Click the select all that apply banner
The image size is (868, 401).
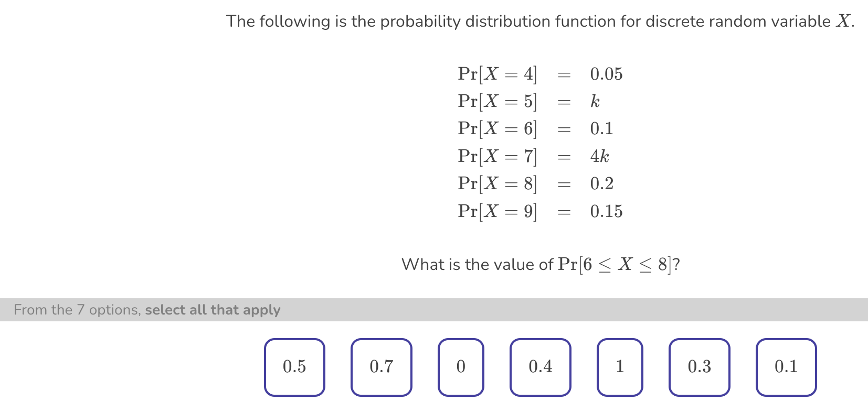coord(147,310)
